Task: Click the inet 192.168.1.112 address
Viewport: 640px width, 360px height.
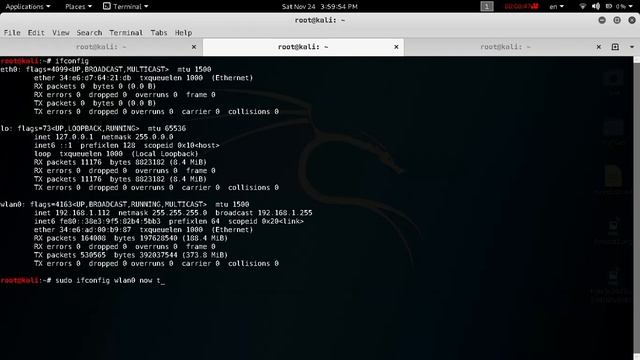Action: click(82, 213)
